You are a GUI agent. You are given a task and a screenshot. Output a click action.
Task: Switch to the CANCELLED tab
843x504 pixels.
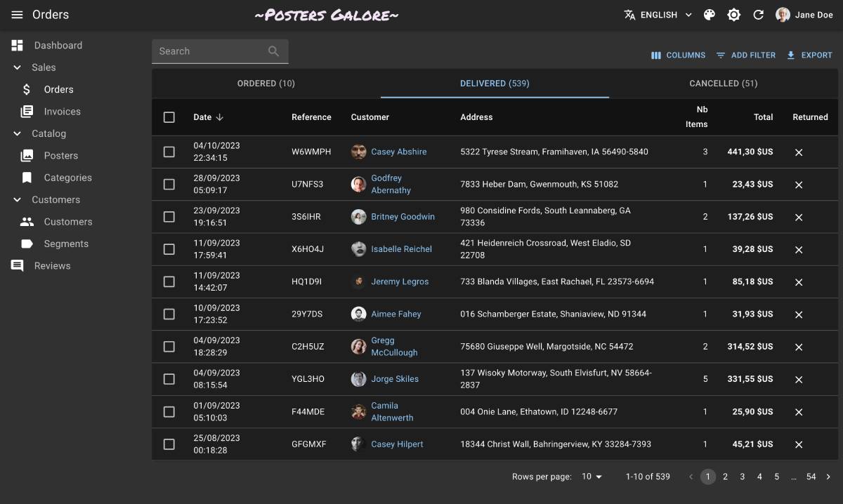(723, 84)
